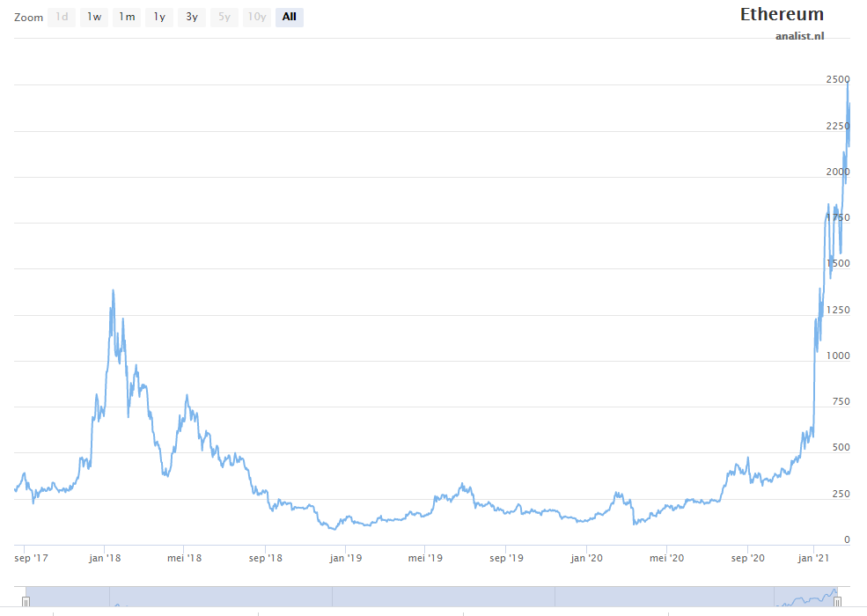This screenshot has height=616, width=867.
Task: Click the sep '19 x-axis label
Action: pyautogui.click(x=506, y=558)
